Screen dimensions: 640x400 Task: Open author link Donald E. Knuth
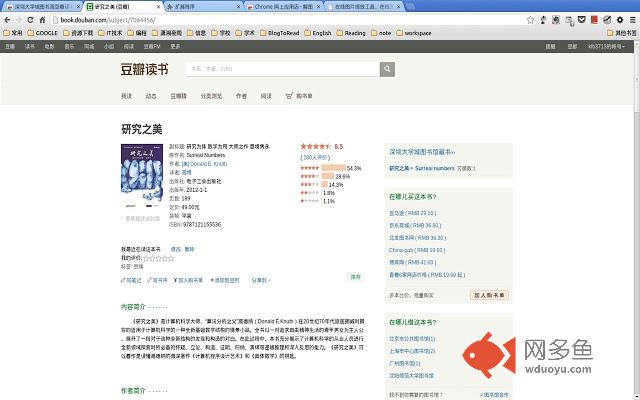(x=204, y=164)
